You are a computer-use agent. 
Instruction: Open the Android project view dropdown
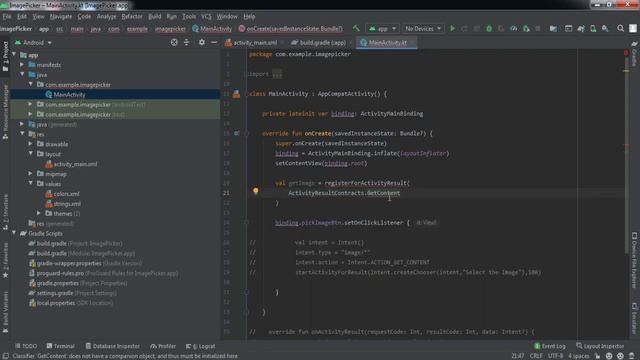[33, 42]
